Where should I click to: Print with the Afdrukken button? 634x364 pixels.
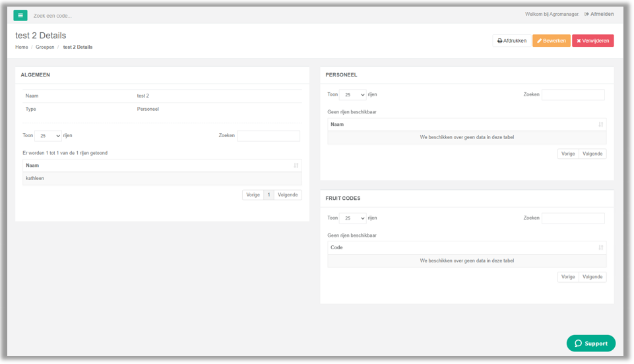pos(511,41)
